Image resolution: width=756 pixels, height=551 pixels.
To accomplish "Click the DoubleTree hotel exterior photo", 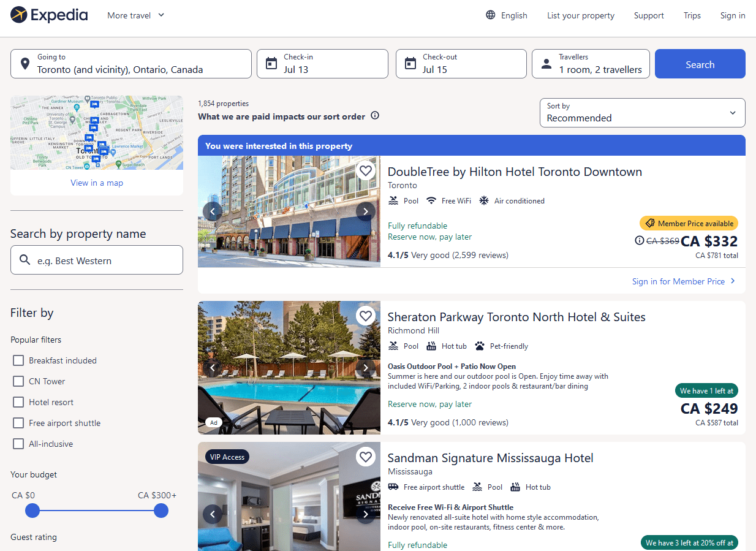I will click(289, 211).
